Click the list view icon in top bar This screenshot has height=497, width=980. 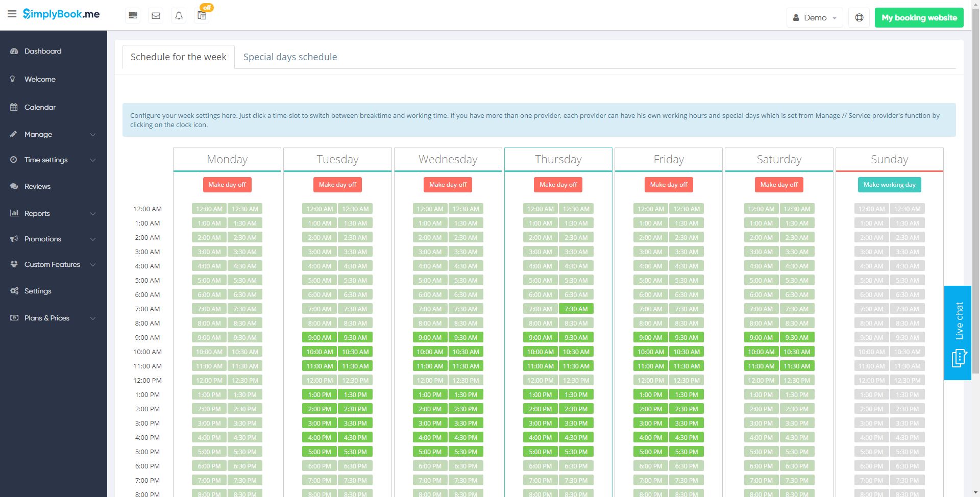pyautogui.click(x=133, y=16)
